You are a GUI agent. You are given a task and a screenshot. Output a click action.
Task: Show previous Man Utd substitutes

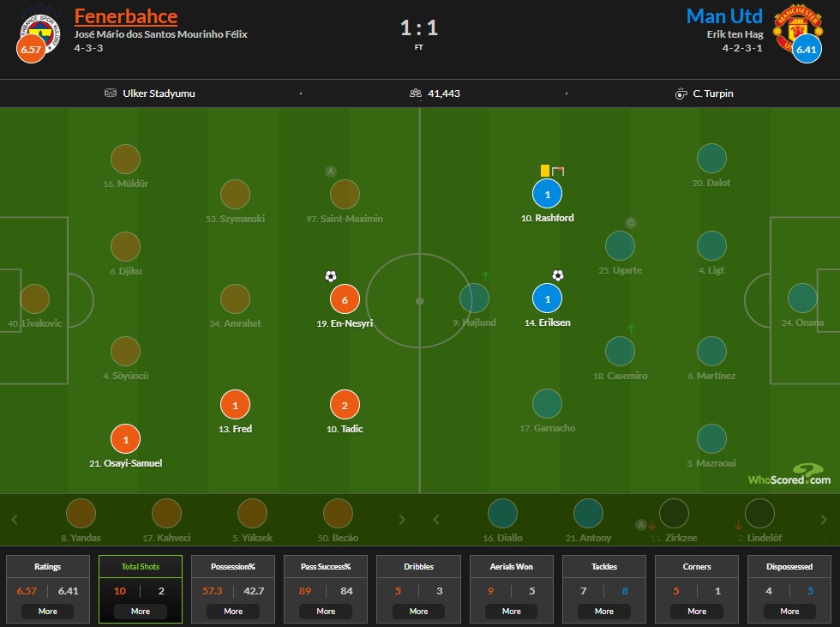click(x=436, y=519)
